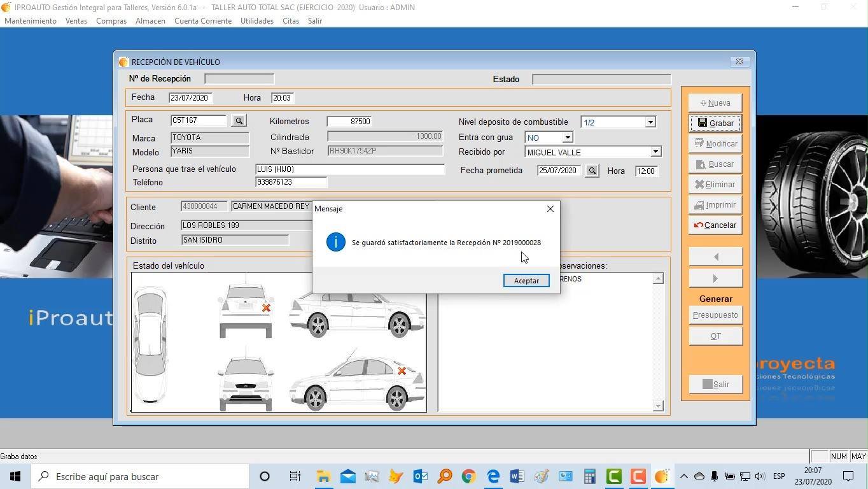Viewport: 868px width, 489px height.
Task: Click promised Hora 12:00 field
Action: [x=646, y=171]
